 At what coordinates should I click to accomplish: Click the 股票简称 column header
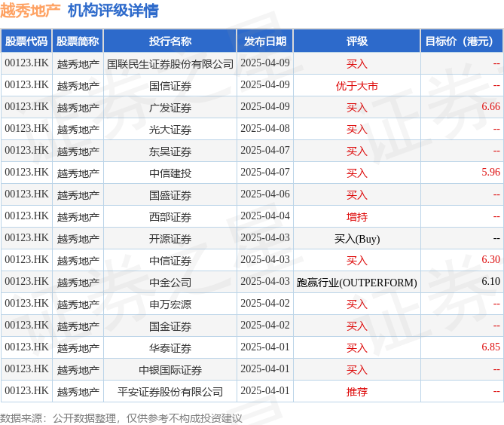pos(78,41)
